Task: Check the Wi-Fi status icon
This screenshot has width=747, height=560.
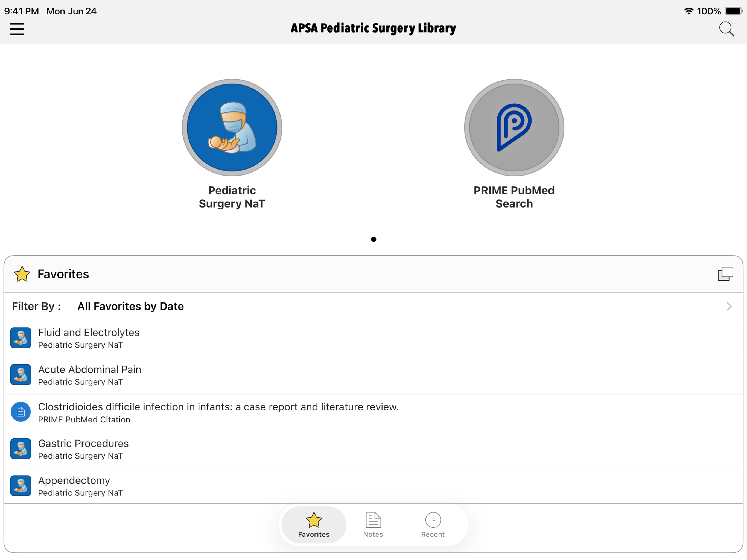Action: tap(688, 11)
